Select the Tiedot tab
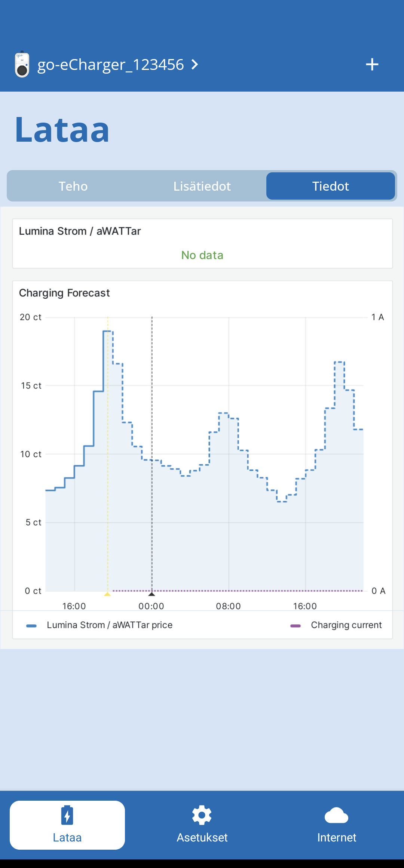The height and width of the screenshot is (868, 404). coord(331,186)
